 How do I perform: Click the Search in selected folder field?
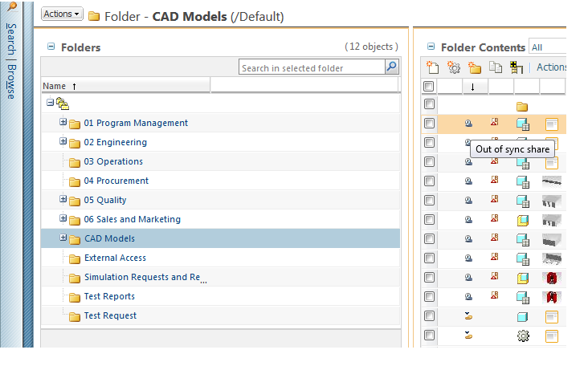[312, 67]
